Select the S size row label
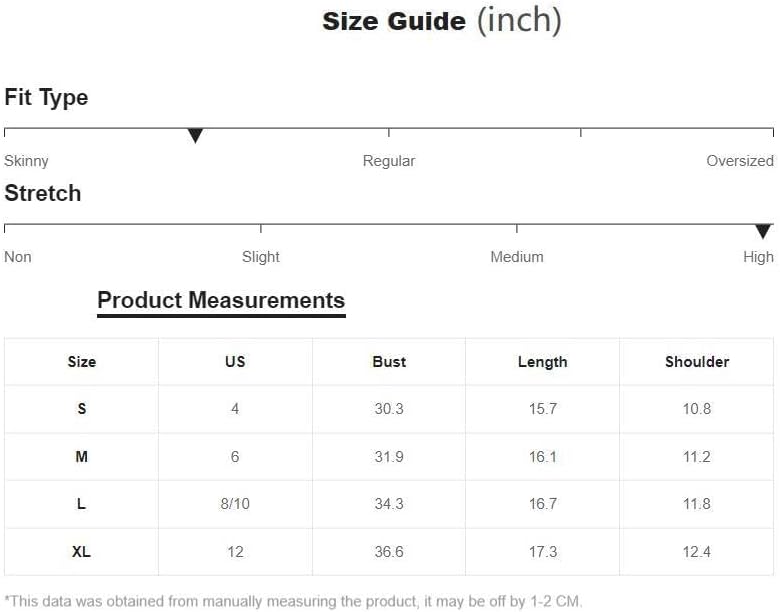This screenshot has height=612, width=780. (82, 409)
